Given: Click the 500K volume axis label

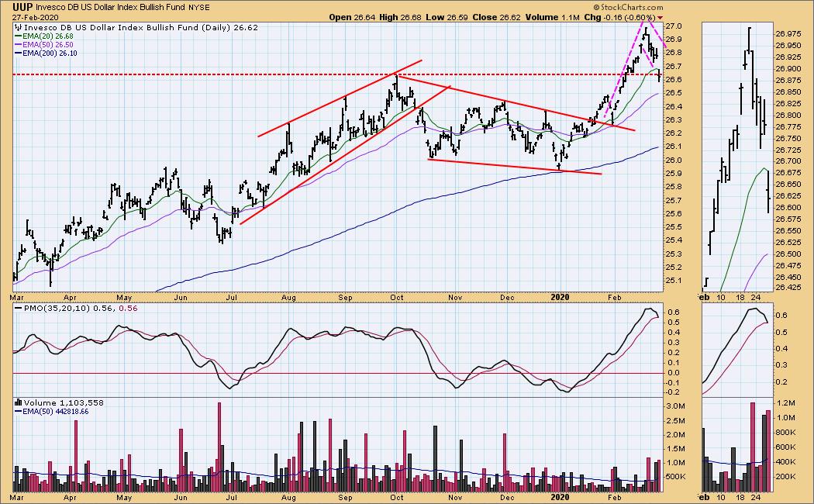Looking at the screenshot, I should point(677,477).
